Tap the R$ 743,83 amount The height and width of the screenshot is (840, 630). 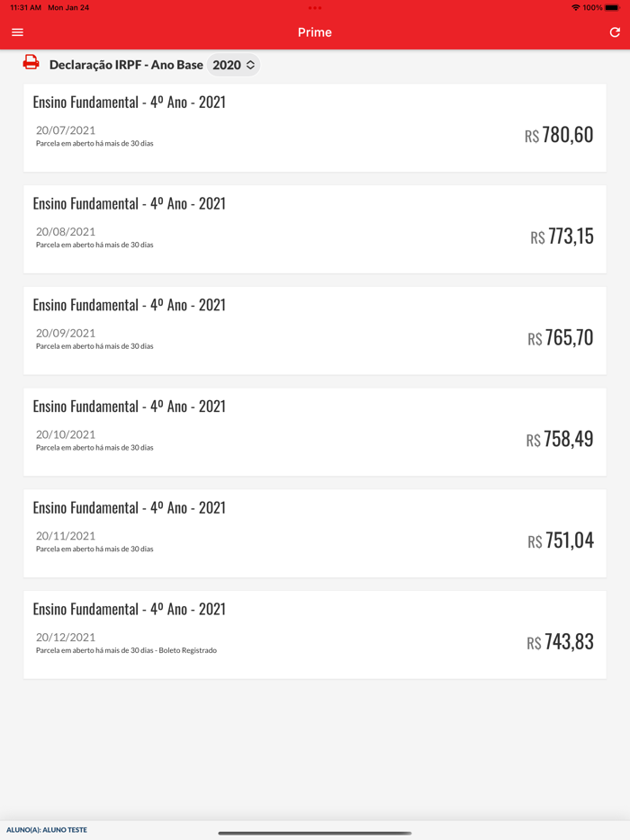click(x=560, y=642)
